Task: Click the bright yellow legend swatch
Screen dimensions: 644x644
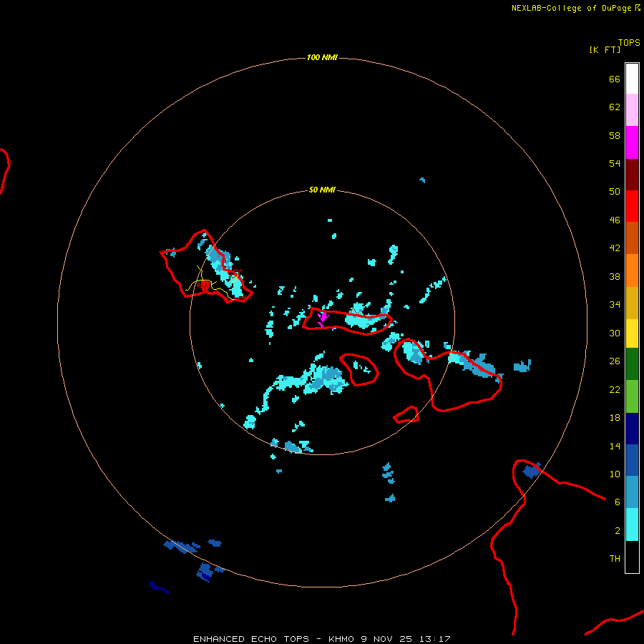Action: tap(632, 333)
